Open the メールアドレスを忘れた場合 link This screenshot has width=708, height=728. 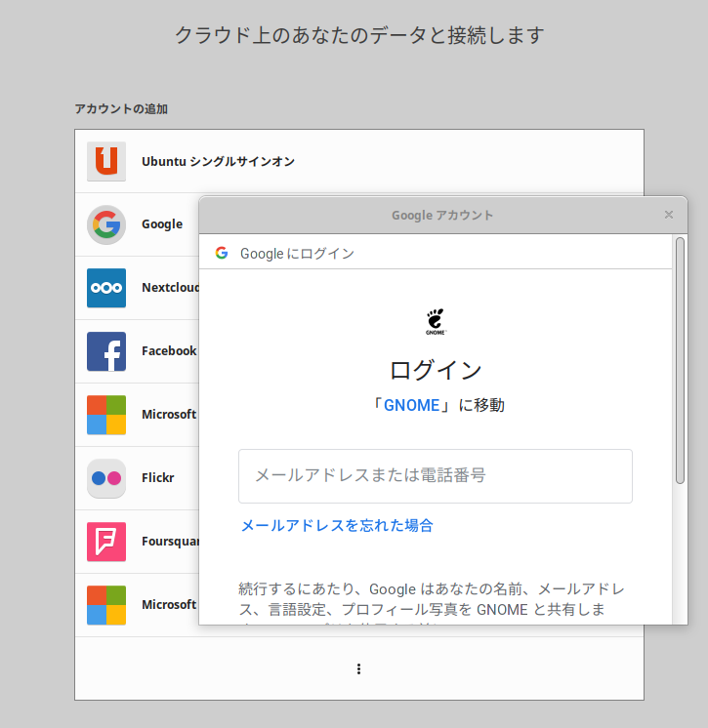[337, 526]
